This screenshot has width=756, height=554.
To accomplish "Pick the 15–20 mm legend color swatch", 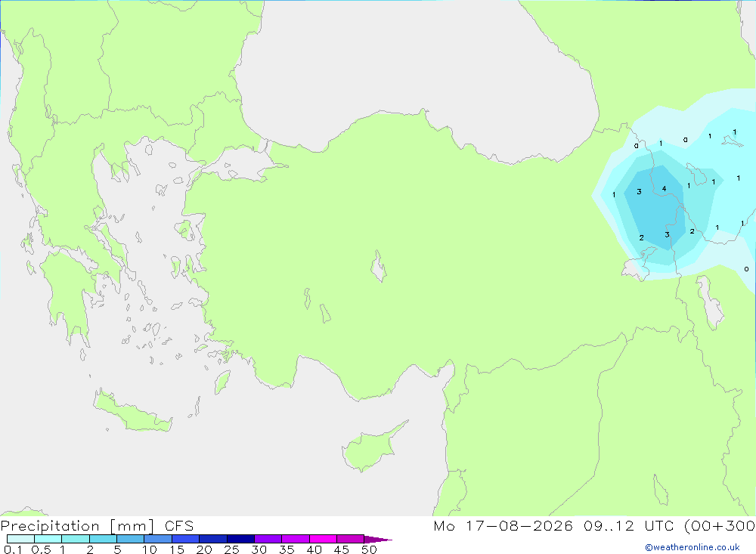I will coord(186,539).
